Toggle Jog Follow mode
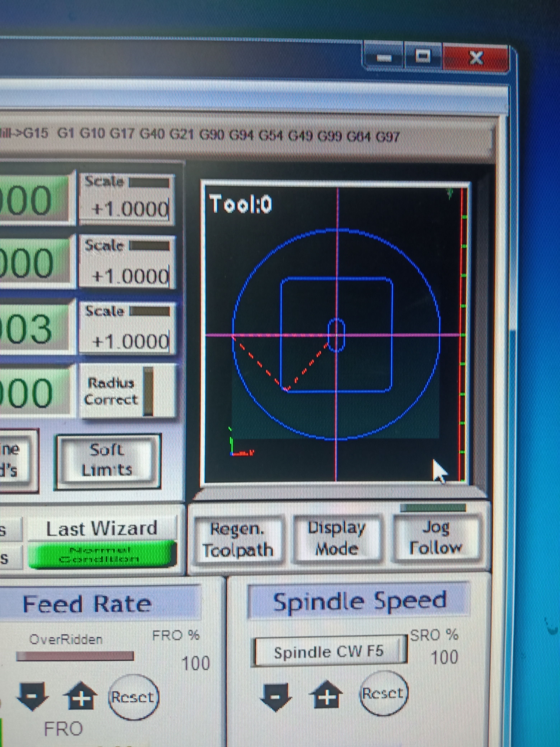Screen dimensions: 560x747 [x=435, y=538]
